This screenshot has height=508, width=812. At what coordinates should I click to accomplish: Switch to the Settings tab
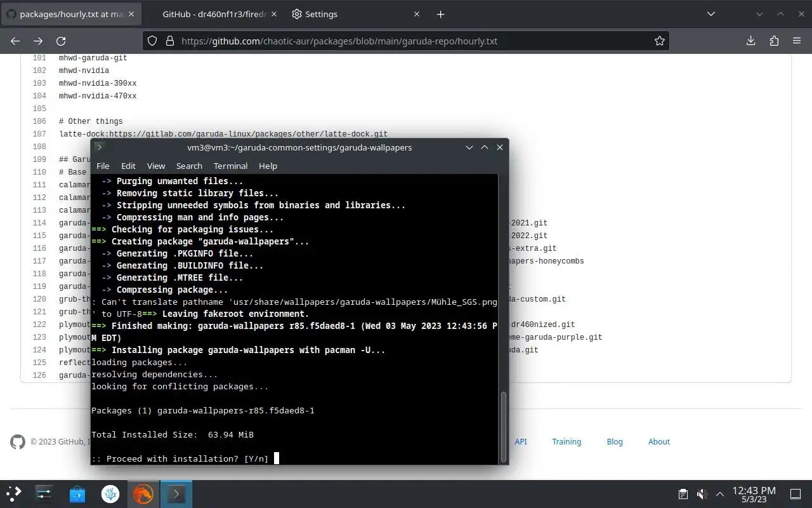[356, 14]
